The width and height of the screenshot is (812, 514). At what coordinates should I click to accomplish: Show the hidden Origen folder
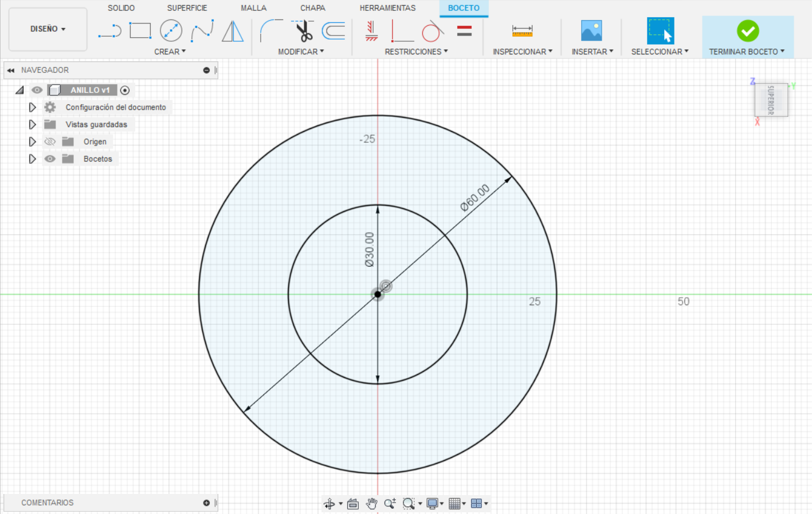coord(50,142)
